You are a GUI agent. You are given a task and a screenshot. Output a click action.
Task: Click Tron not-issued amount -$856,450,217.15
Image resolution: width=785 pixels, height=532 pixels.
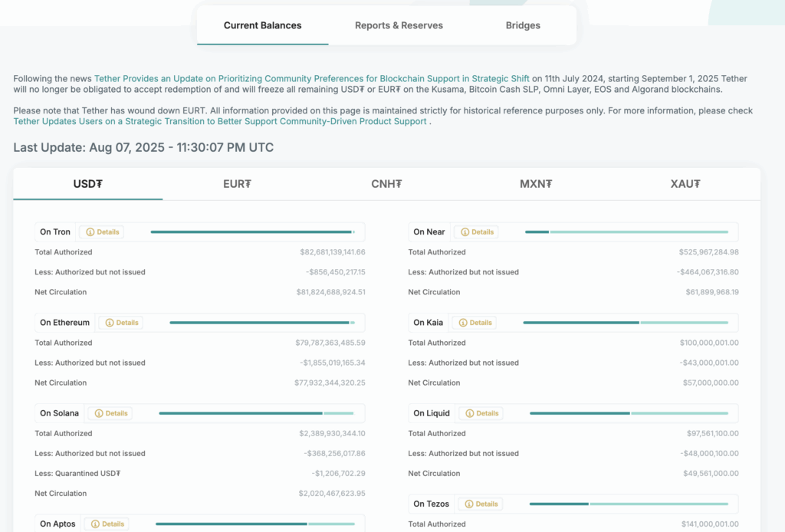click(336, 272)
